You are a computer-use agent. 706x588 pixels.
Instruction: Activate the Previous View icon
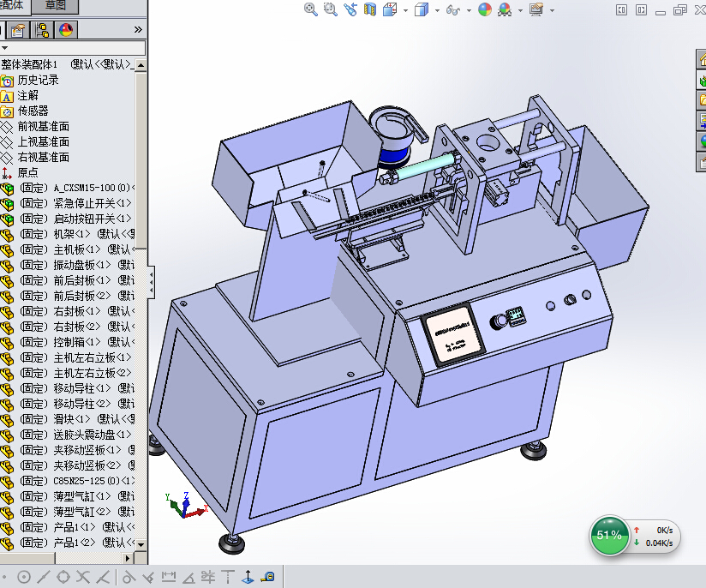click(x=350, y=9)
